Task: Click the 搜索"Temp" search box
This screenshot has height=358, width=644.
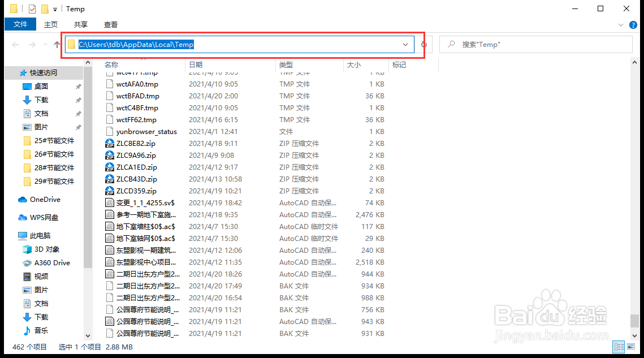Action: (536, 44)
